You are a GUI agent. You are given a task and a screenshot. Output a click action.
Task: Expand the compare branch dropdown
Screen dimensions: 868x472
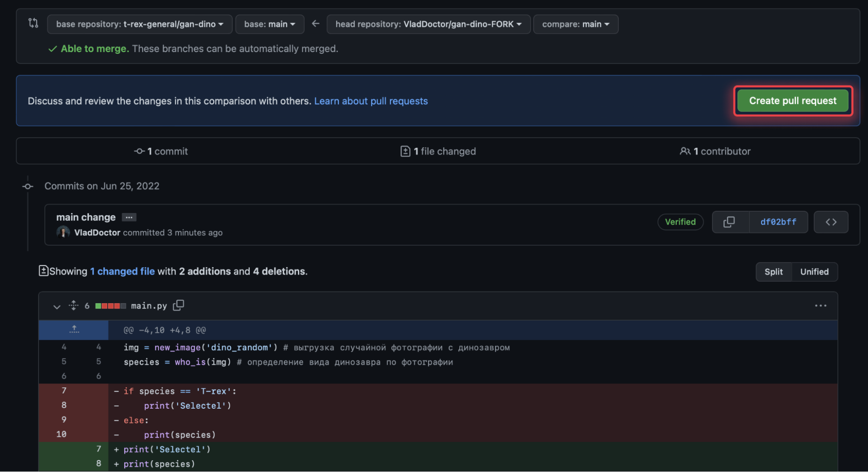574,24
